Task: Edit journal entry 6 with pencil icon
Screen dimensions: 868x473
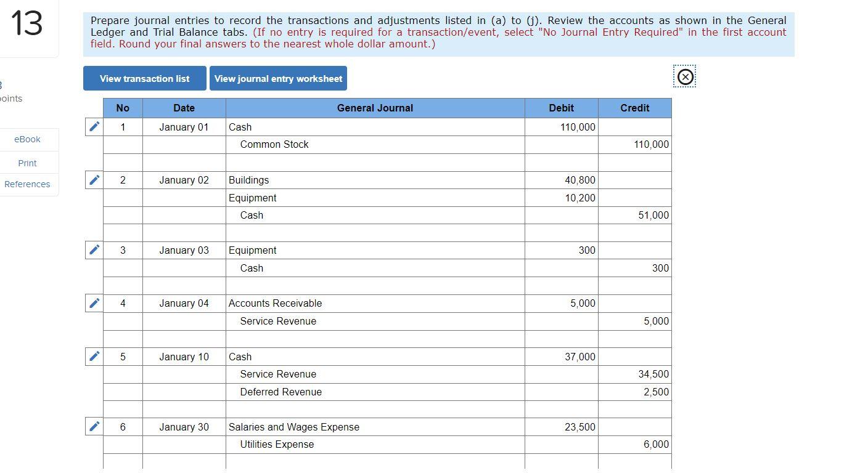Action: [94, 427]
